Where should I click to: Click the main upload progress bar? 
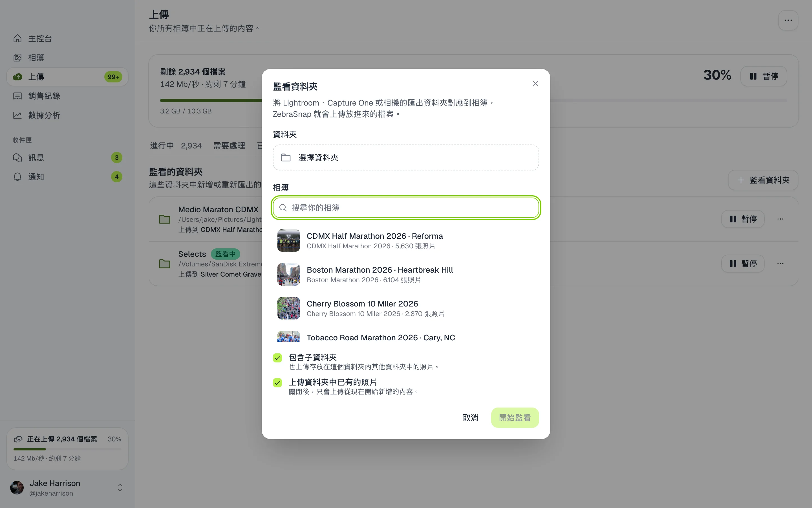473,100
